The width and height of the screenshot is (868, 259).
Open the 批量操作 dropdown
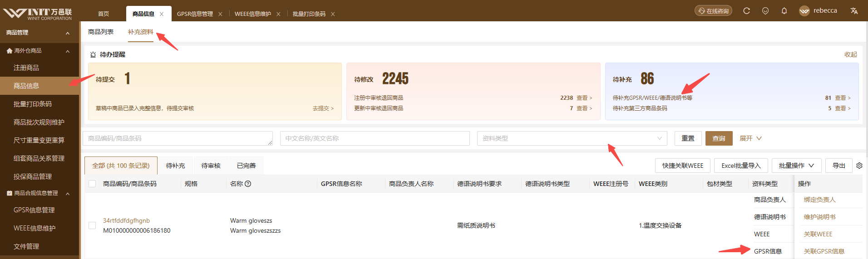(x=796, y=166)
